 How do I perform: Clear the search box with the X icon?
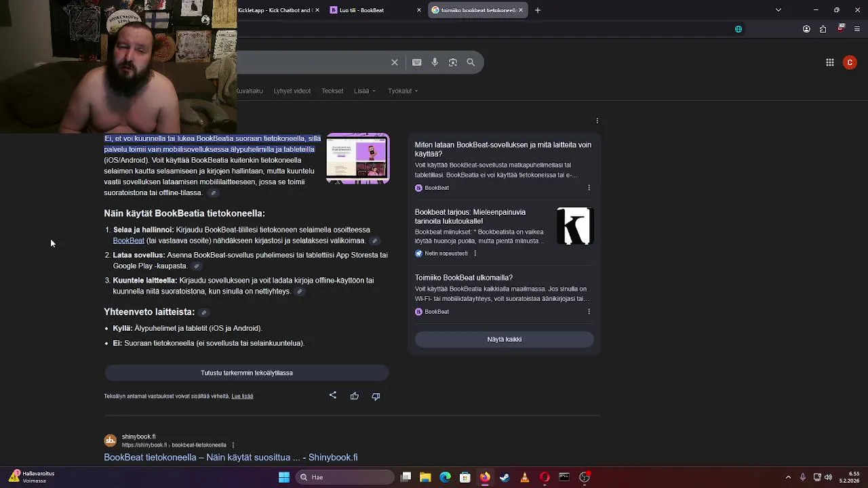tap(395, 62)
